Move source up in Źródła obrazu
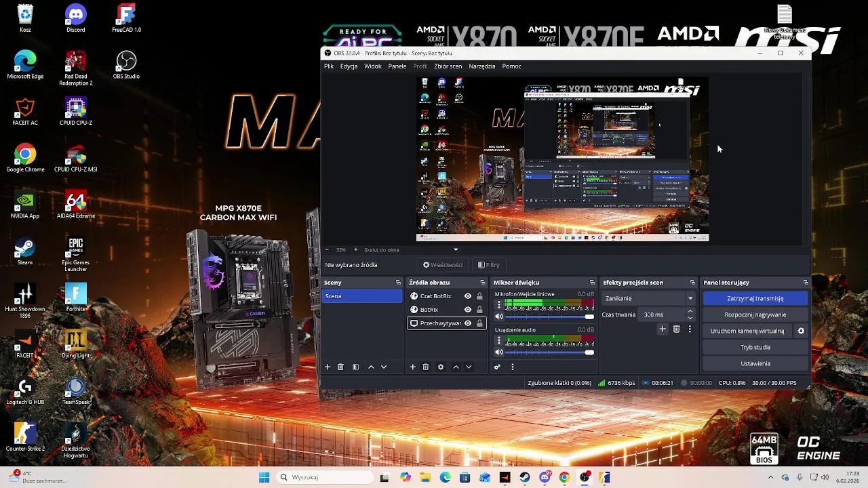 456,367
